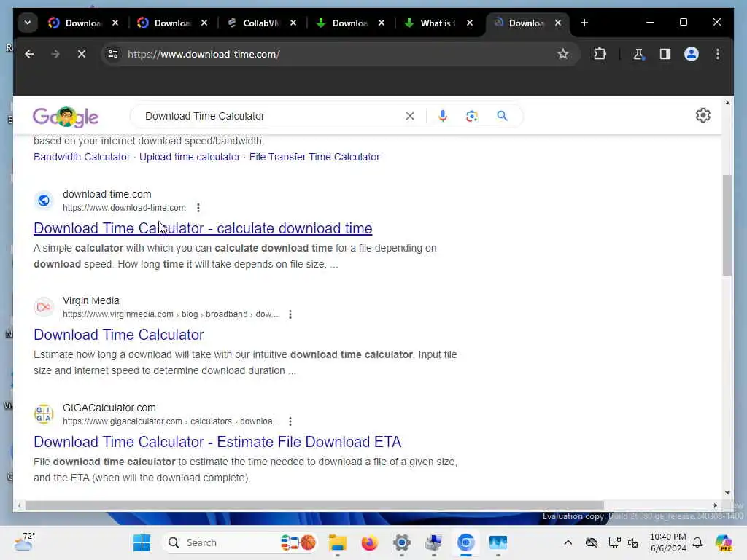Go back to previous page
Viewport: 747px width, 560px height.
29,54
